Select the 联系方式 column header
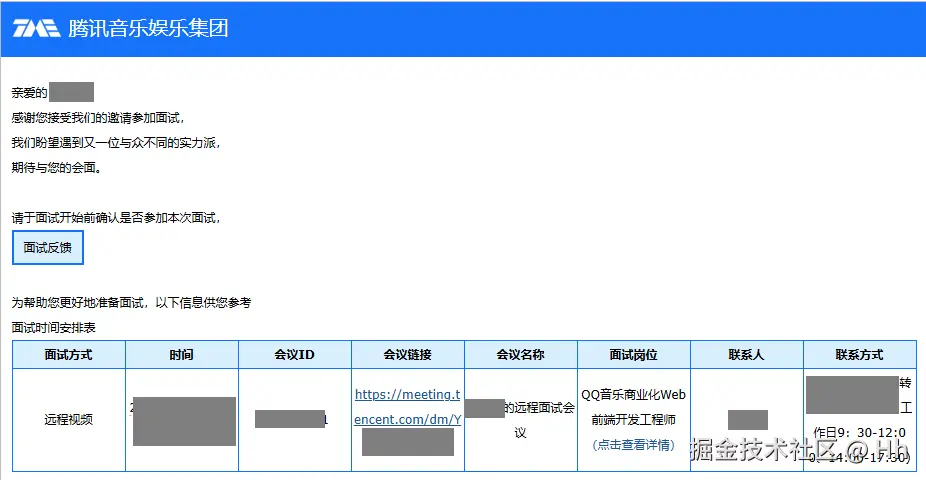Screen dimensions: 926x480 [859, 354]
